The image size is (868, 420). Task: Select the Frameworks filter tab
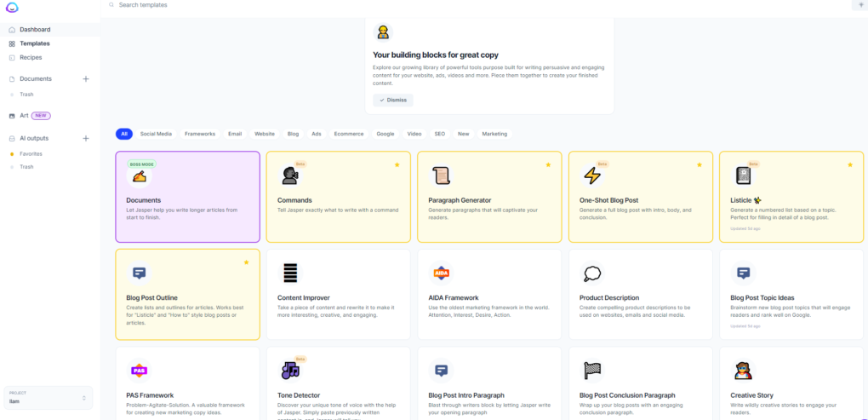[200, 134]
